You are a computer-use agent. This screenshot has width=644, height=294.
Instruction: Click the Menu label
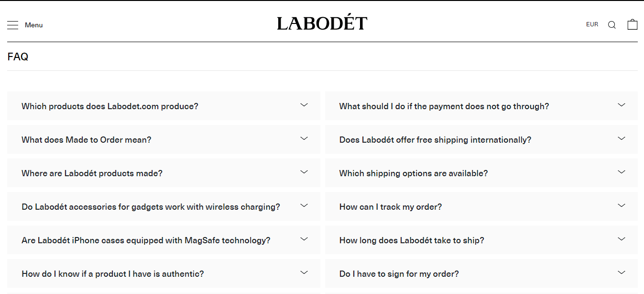pos(34,25)
